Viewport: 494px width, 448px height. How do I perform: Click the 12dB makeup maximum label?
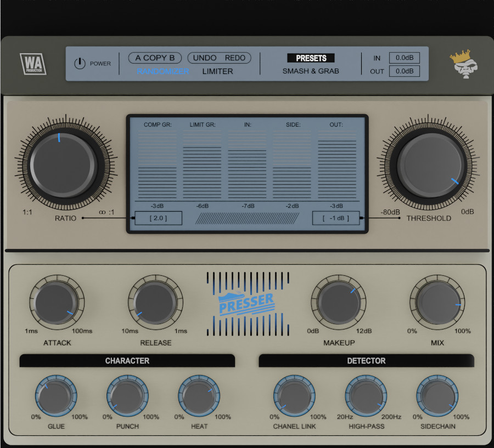pos(364,331)
